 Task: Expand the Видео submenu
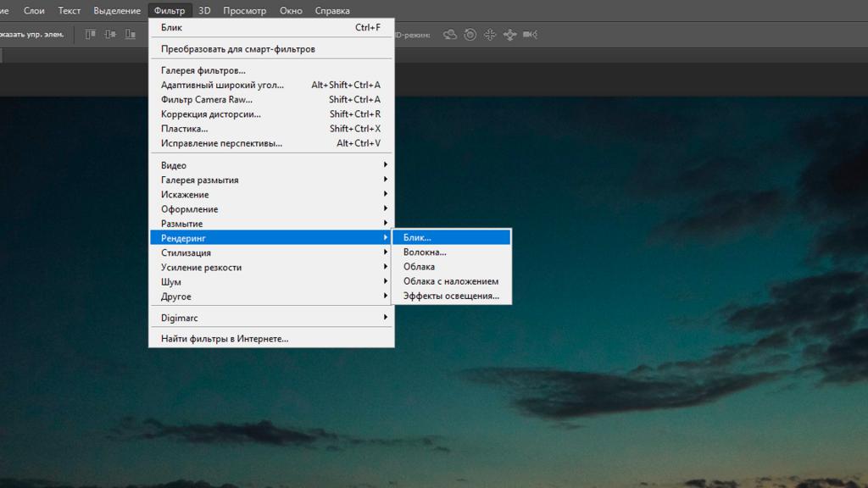[x=271, y=165]
